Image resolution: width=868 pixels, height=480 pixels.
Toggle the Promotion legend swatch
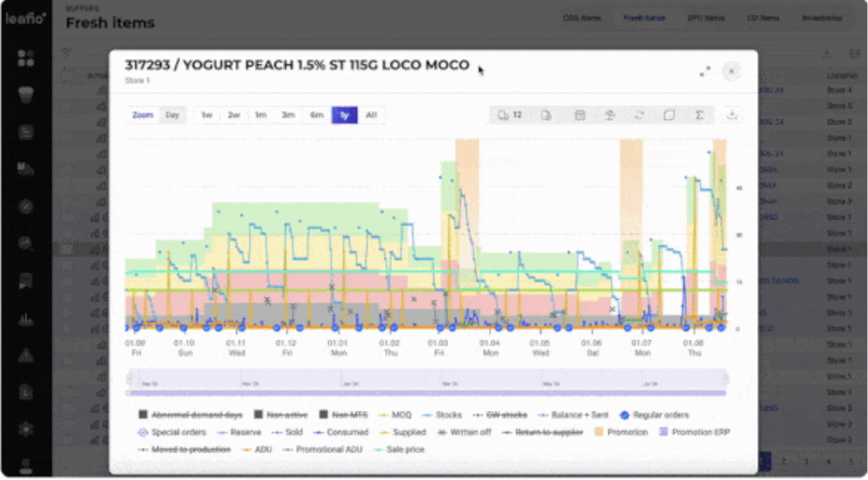pos(598,432)
